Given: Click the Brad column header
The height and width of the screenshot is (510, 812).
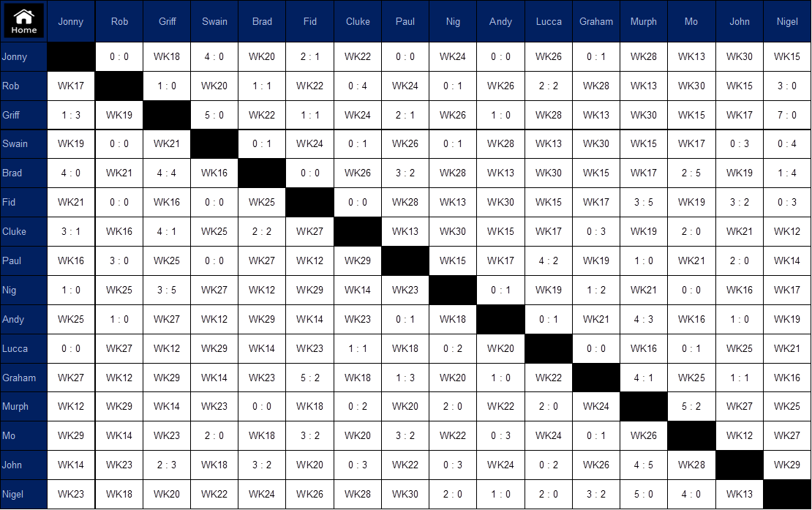Looking at the screenshot, I should [262, 21].
